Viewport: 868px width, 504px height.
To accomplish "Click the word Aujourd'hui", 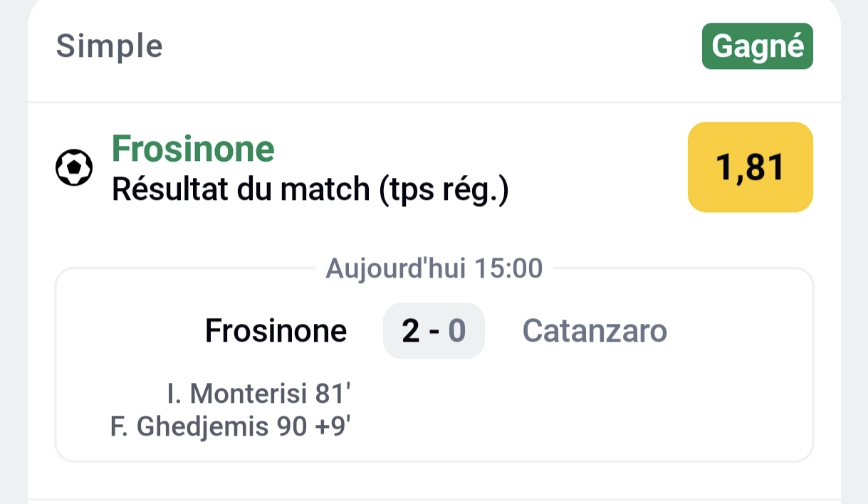I will point(395,269).
